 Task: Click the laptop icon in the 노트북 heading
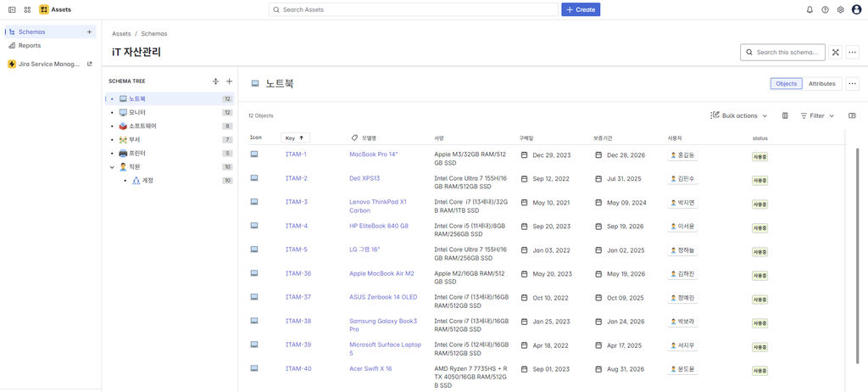255,84
